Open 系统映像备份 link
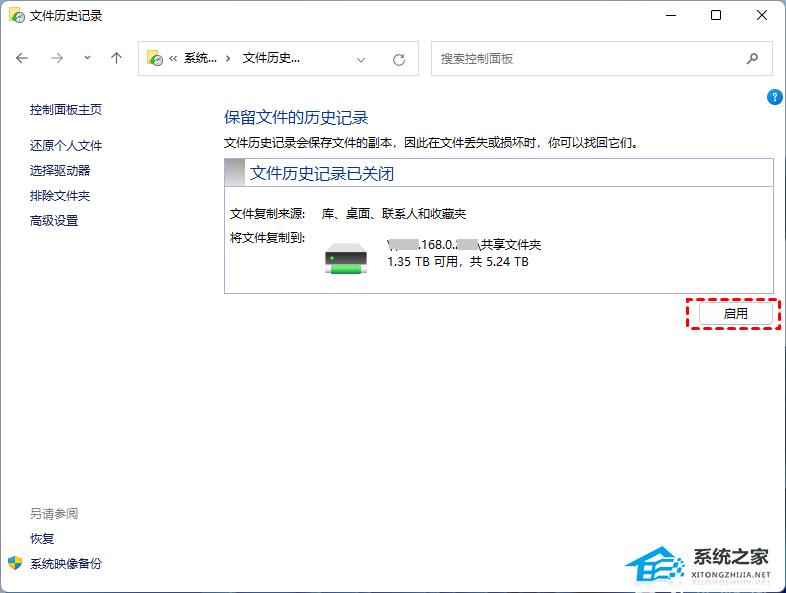The image size is (786, 593). (x=66, y=564)
